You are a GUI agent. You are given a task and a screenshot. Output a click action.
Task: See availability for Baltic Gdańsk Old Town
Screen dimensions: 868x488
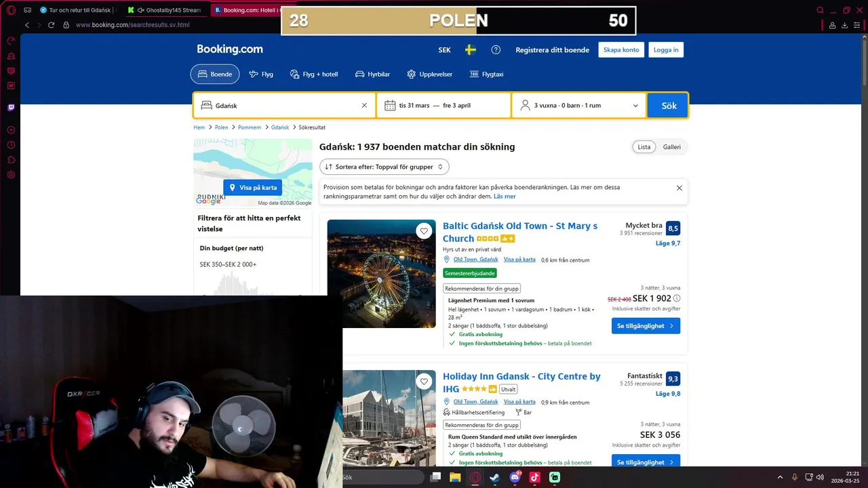pos(646,326)
